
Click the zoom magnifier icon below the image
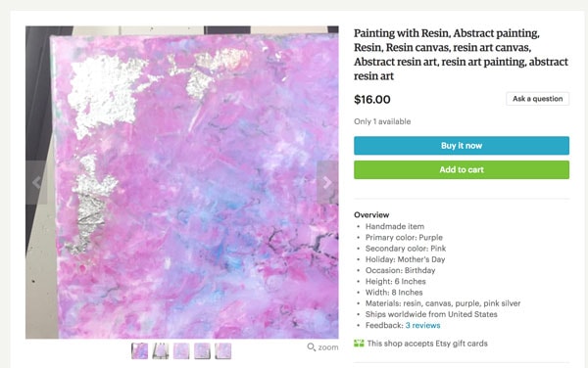pyautogui.click(x=311, y=347)
